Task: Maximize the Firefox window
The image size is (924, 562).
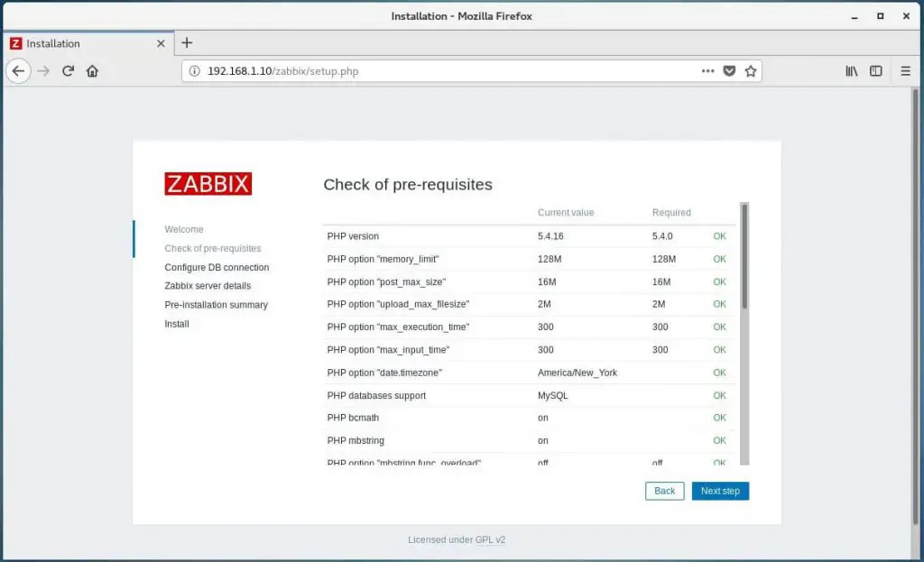Action: [x=881, y=16]
